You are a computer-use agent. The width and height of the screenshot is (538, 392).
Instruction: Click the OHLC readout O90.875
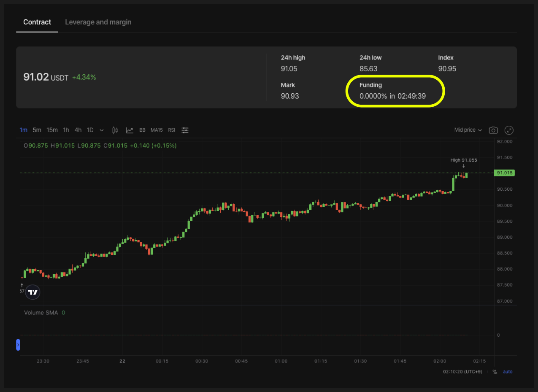(x=36, y=146)
